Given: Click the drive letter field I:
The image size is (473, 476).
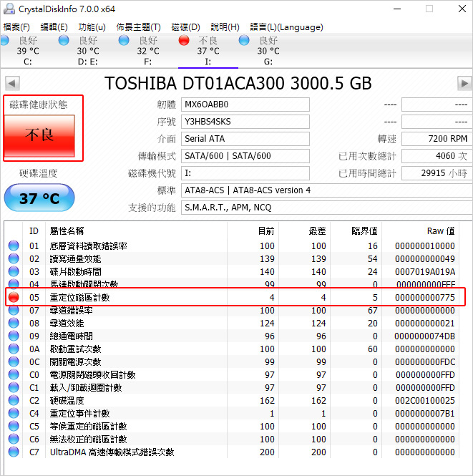Looking at the screenshot, I should pos(245,173).
